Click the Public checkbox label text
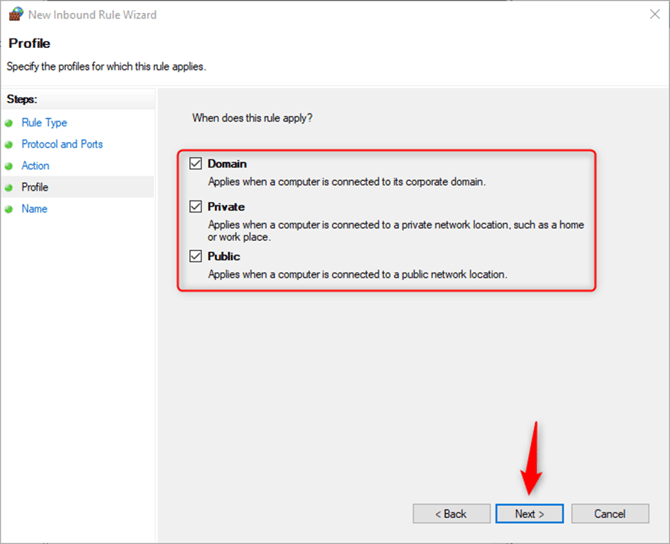 224,257
